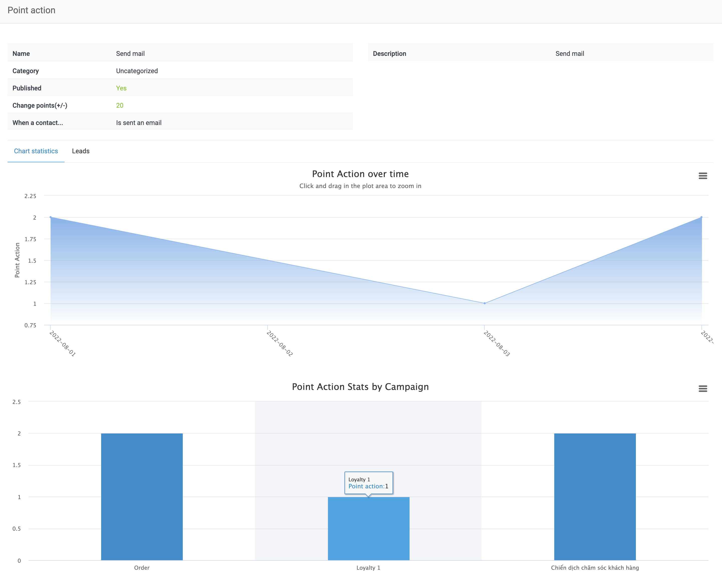Click the Loyalty 1 tooltip box
The width and height of the screenshot is (722, 588).
click(x=369, y=483)
